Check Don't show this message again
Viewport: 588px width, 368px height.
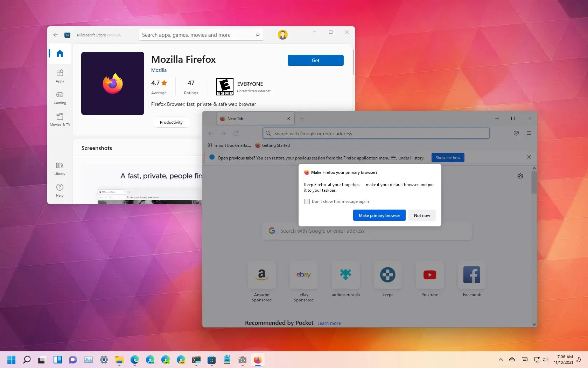(307, 202)
